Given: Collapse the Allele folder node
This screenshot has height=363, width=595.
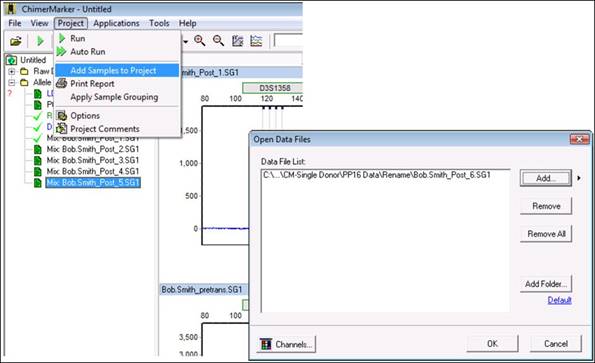Looking at the screenshot, I should coord(12,82).
